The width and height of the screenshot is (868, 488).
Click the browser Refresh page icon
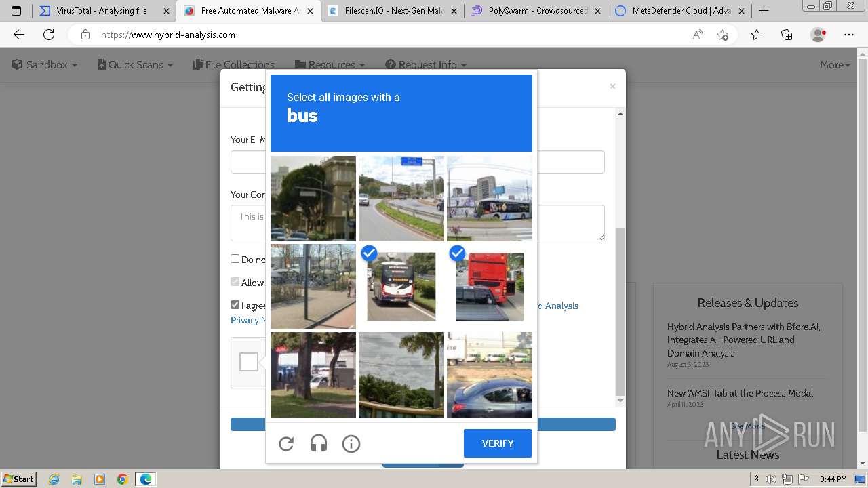point(49,35)
